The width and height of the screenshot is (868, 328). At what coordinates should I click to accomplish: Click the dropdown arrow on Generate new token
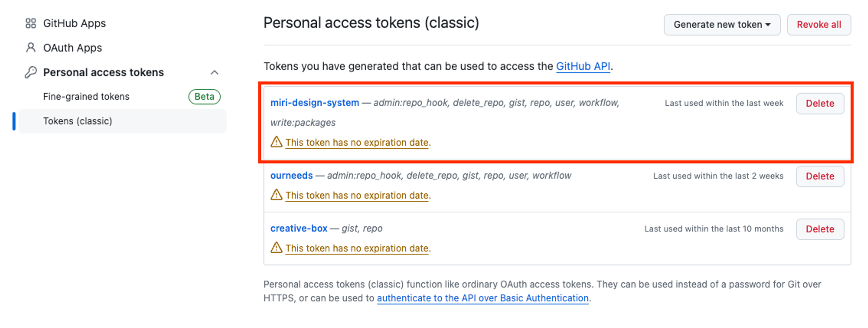768,25
